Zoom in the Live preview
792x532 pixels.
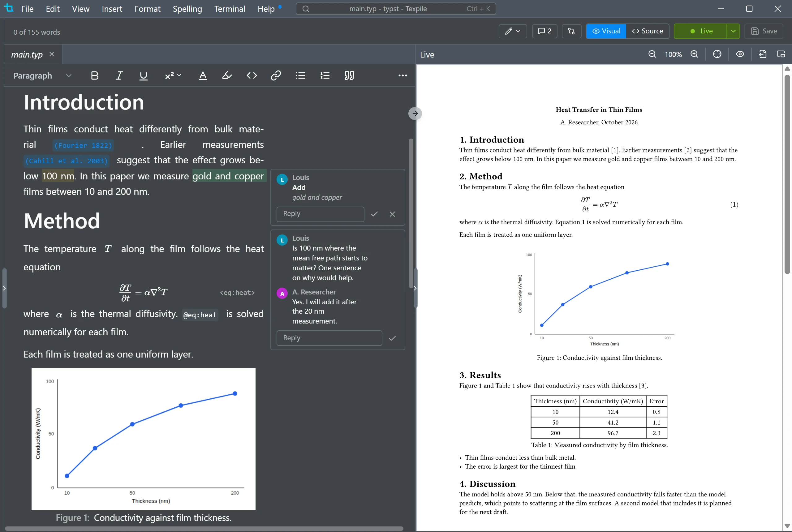[694, 54]
